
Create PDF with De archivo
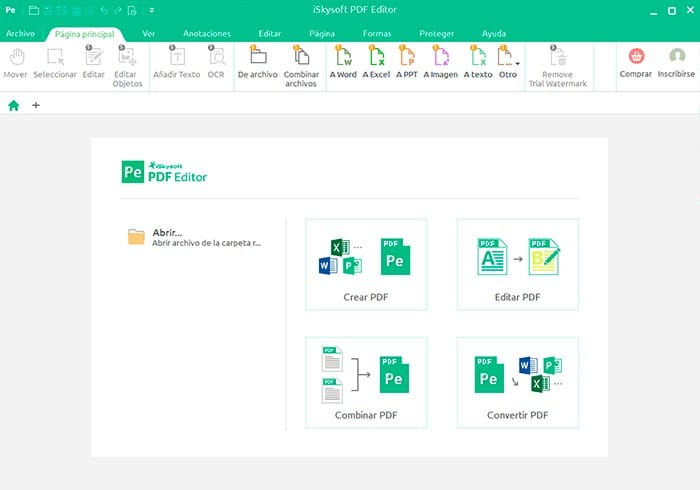click(258, 63)
